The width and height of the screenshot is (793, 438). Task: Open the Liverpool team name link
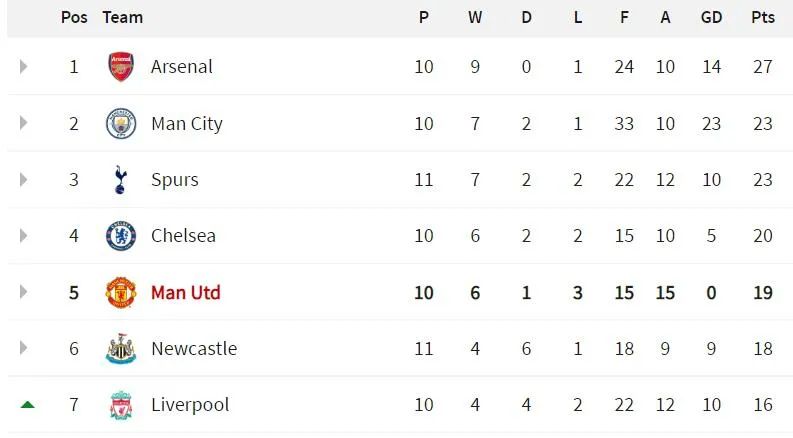(190, 405)
